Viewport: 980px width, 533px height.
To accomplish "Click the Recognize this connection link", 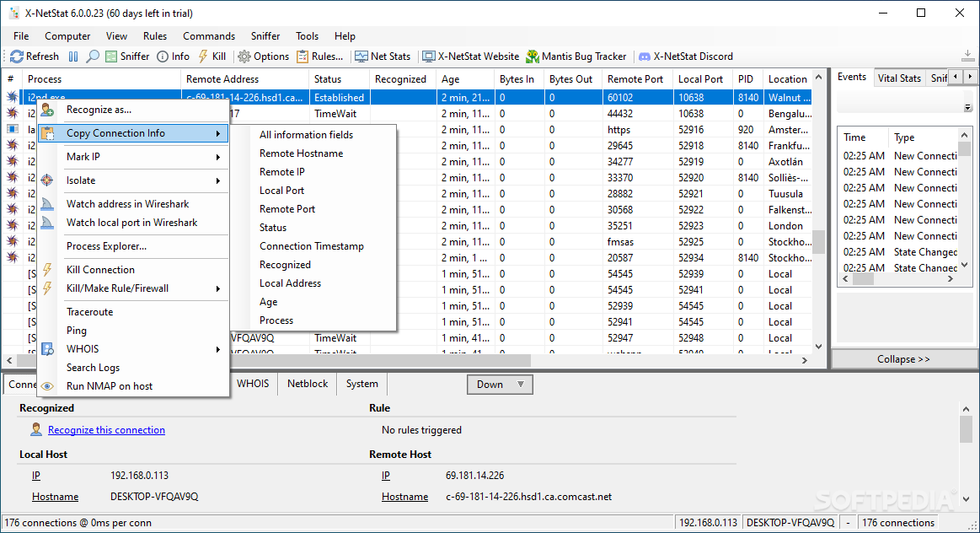I will click(106, 430).
